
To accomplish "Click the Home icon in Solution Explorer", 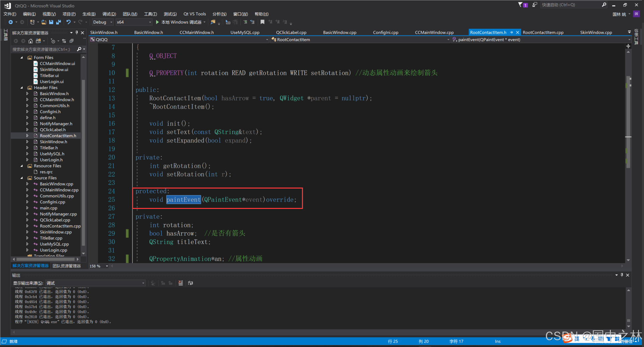I will (x=30, y=41).
